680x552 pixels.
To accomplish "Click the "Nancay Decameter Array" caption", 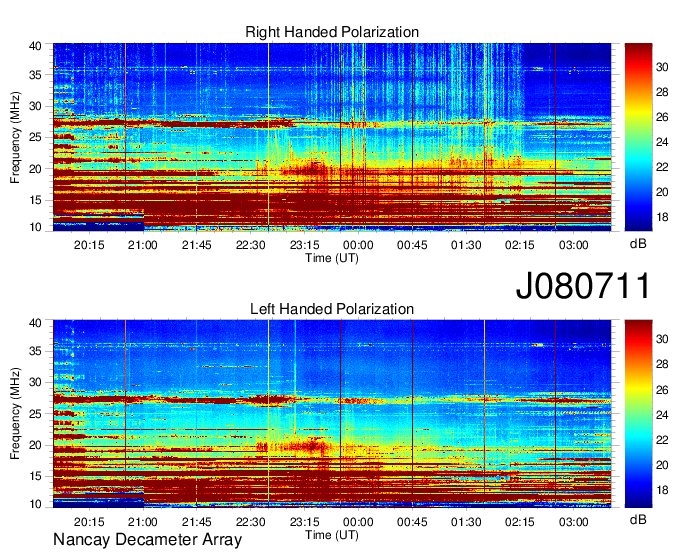I will tap(147, 539).
